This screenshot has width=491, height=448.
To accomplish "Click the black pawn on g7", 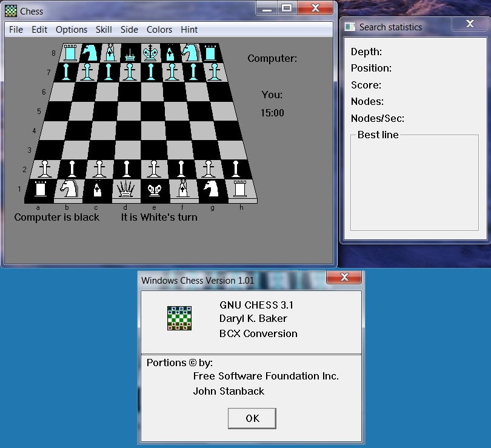I will [x=193, y=72].
